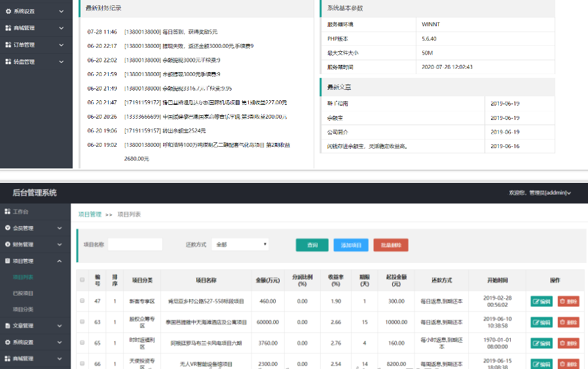Screen dimensions: 588x369
Task: Click the 转盘管理 grid icon in sidebar
Action: click(8, 62)
